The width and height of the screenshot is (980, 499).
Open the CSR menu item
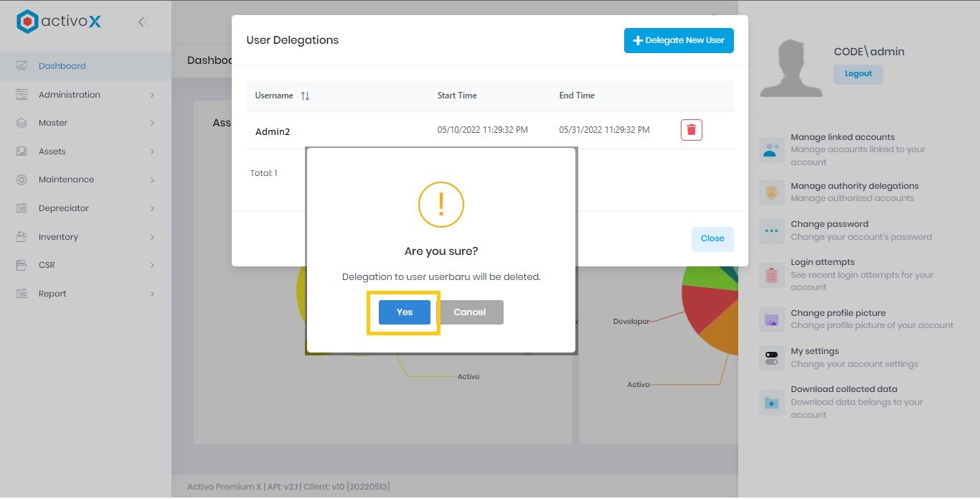coord(47,264)
